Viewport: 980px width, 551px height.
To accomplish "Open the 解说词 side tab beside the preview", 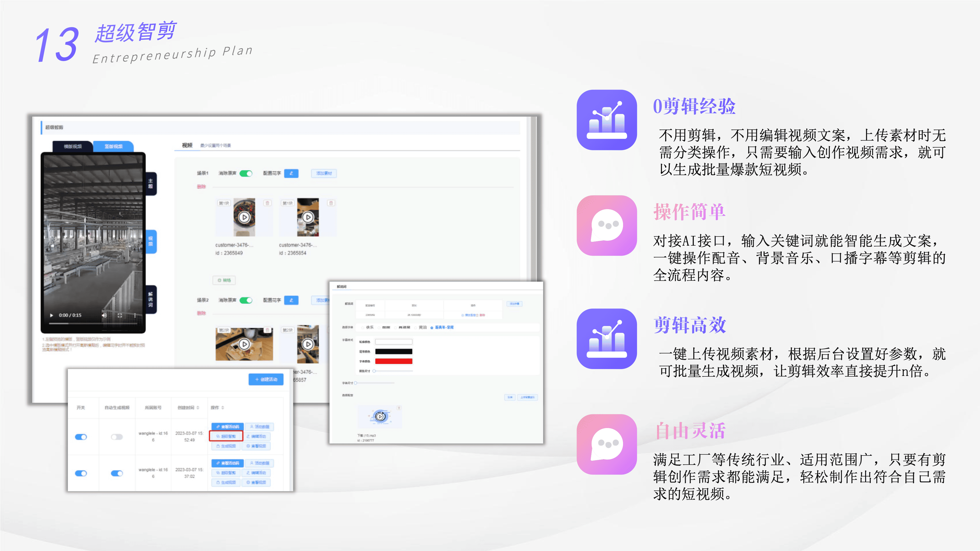I will [151, 300].
